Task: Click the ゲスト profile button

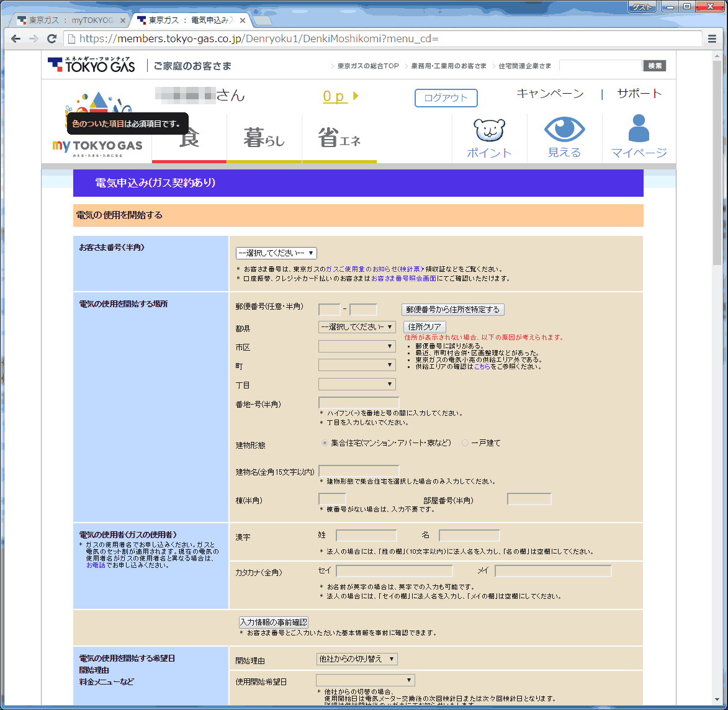Action: [x=642, y=6]
